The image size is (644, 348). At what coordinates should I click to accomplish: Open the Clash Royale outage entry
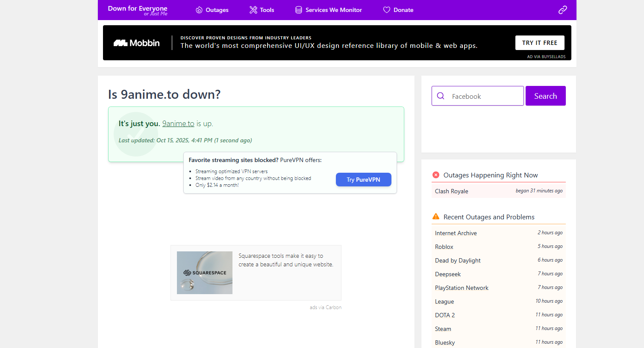[x=452, y=191]
